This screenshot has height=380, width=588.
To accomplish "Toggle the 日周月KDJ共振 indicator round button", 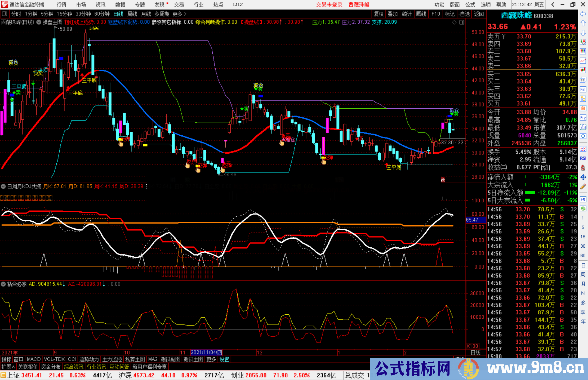I will 4,187.
